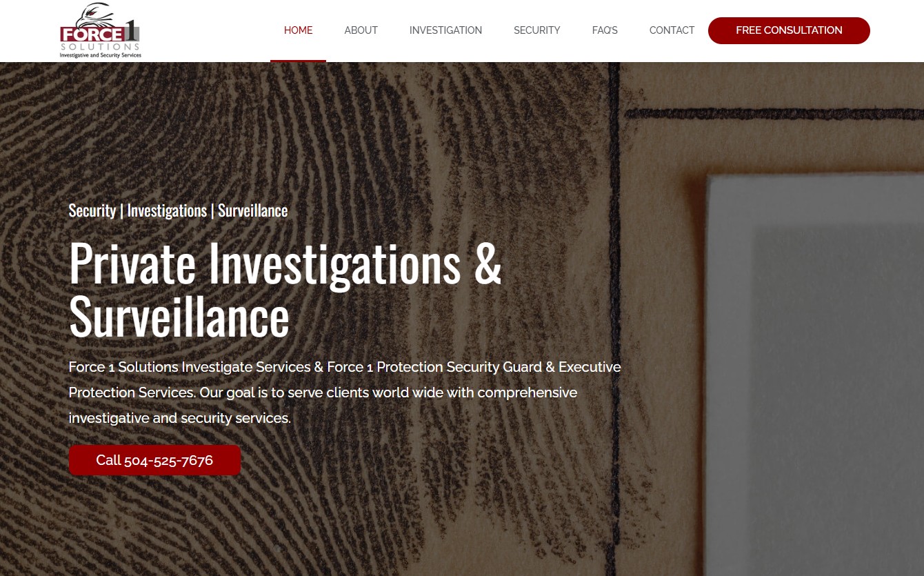The width and height of the screenshot is (924, 576).
Task: Click 'Investigations' in the hero tagline
Action: click(x=167, y=210)
